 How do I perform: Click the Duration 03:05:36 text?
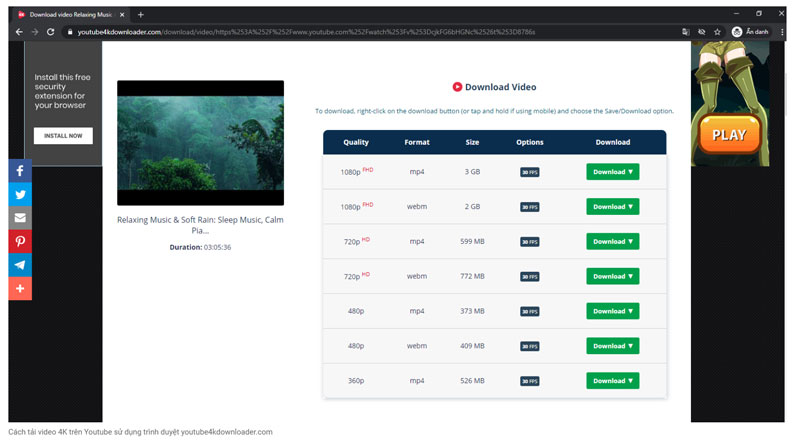[x=200, y=247]
